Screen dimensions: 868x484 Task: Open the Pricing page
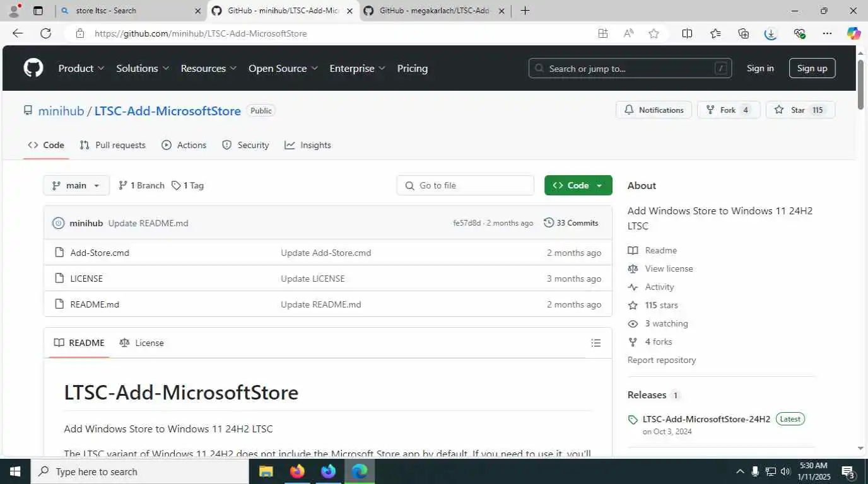412,68
